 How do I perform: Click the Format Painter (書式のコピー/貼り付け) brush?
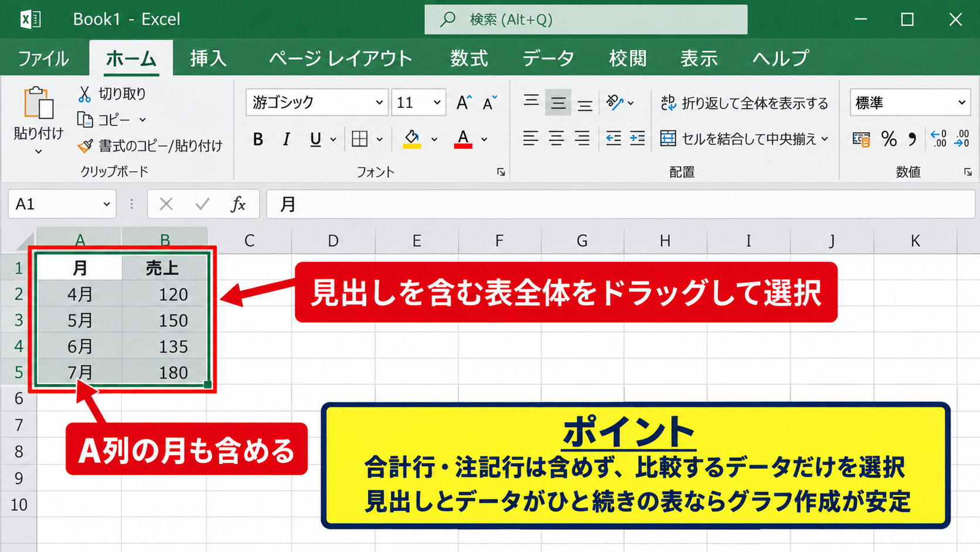tap(85, 145)
